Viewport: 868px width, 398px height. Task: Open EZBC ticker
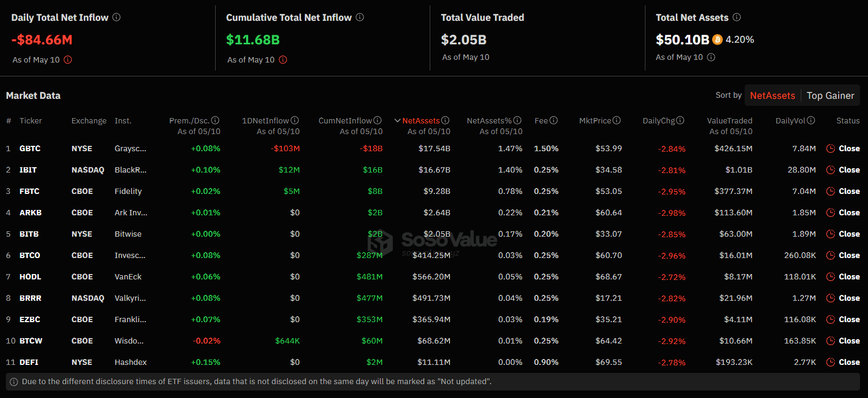pos(30,319)
